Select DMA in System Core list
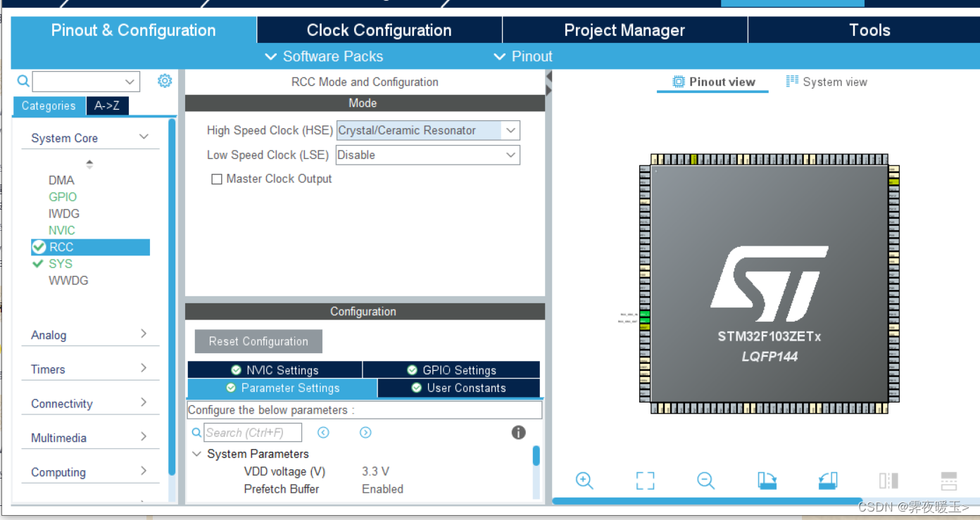980x520 pixels. [61, 180]
